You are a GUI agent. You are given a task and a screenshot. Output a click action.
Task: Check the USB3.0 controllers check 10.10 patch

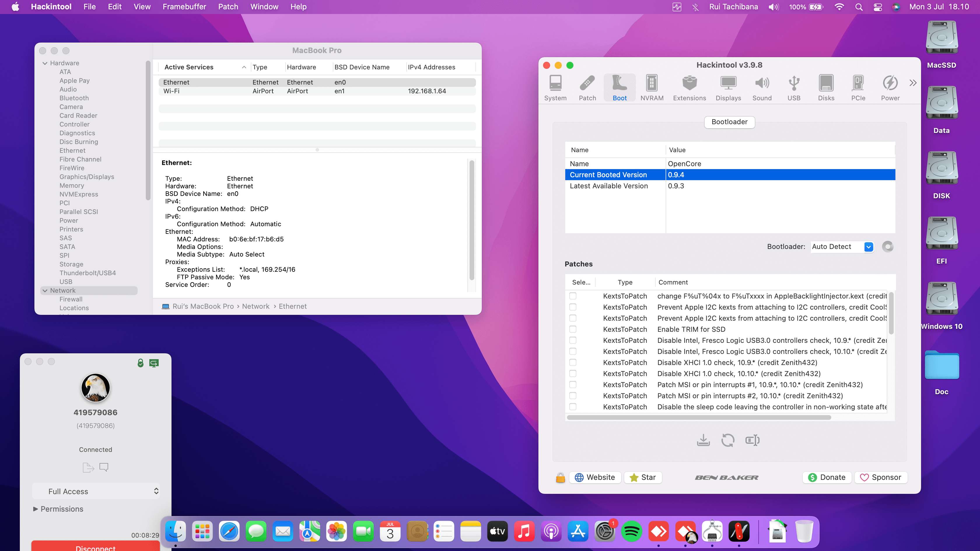pos(573,351)
